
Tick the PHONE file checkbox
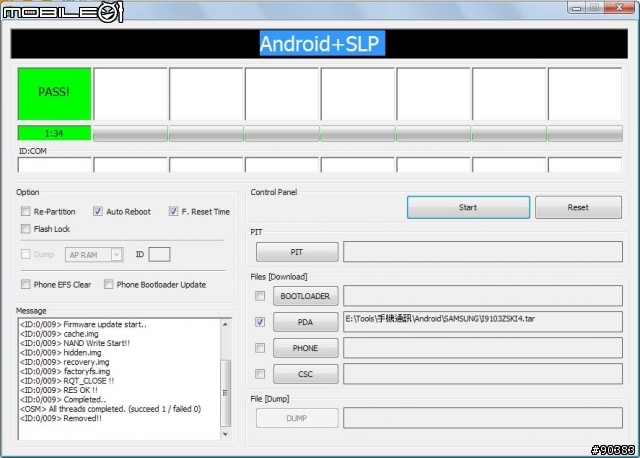pyautogui.click(x=260, y=348)
